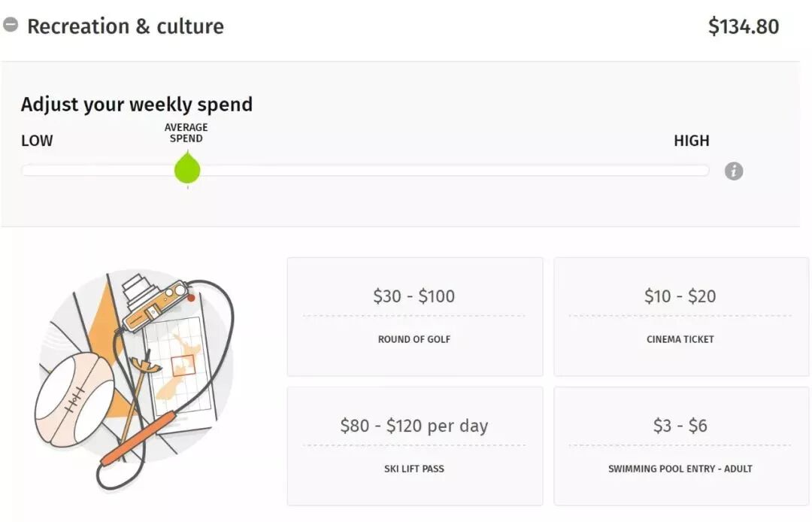The width and height of the screenshot is (812, 522).
Task: Click the Cinema Ticket price card
Action: click(x=680, y=317)
